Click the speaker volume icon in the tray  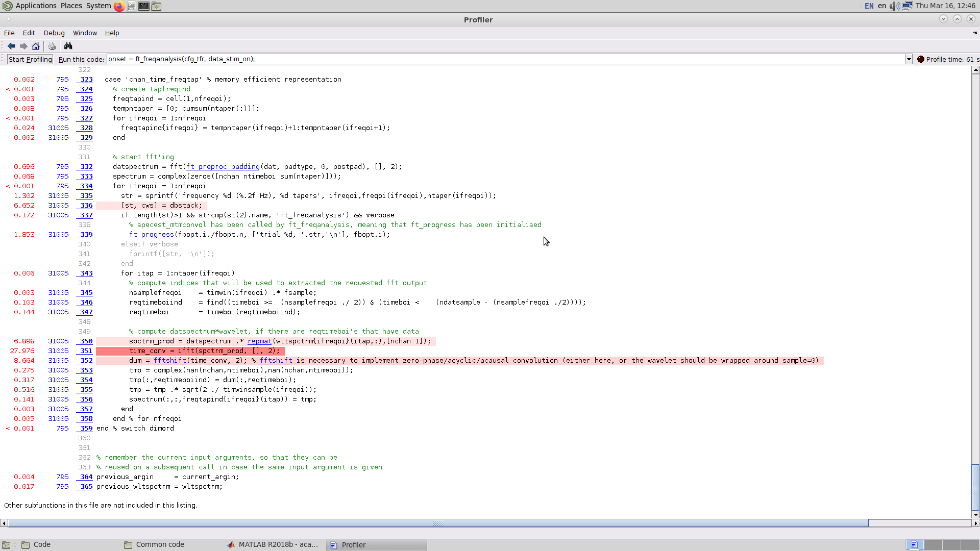tap(894, 6)
